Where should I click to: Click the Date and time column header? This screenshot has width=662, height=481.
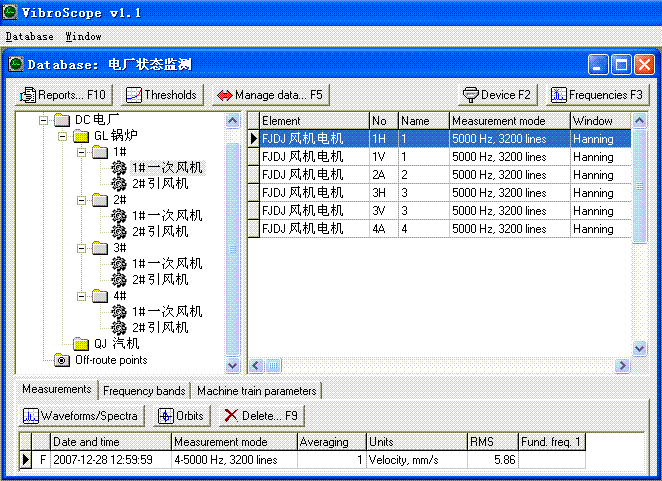[x=111, y=442]
